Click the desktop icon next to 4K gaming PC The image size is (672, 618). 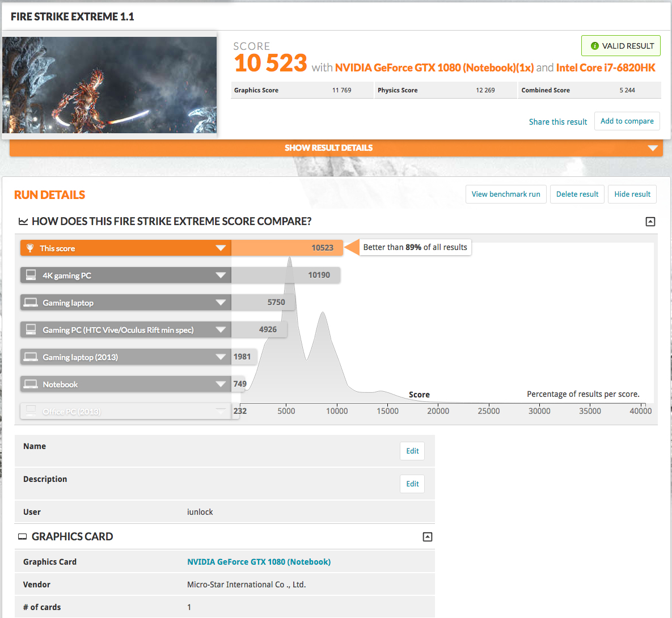point(31,275)
